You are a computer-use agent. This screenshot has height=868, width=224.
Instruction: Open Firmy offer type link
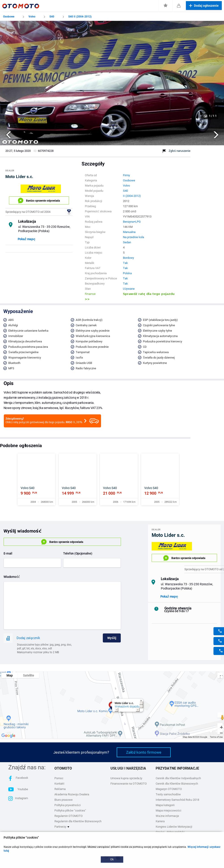126,175
